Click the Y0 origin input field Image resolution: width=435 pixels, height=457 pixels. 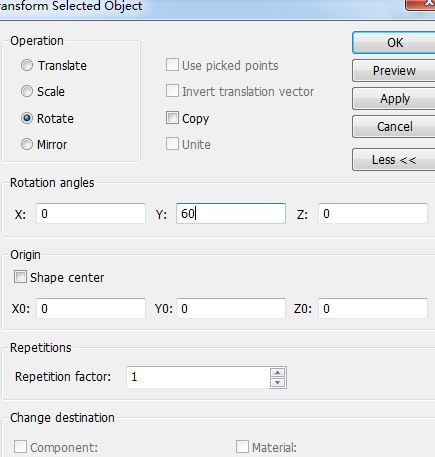click(231, 308)
